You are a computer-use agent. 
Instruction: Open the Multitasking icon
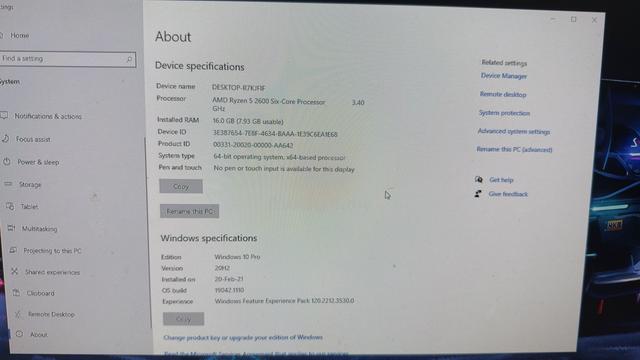[11, 228]
